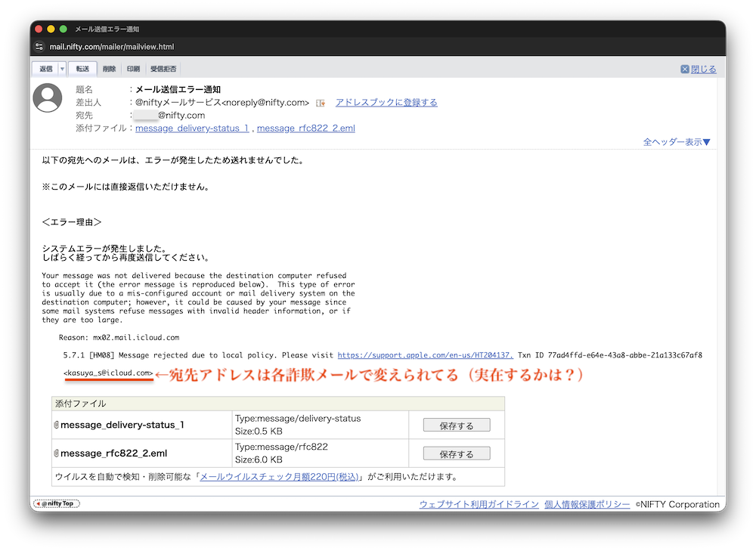Click the @nifty Top logo badge
This screenshot has height=551, width=756.
point(57,503)
